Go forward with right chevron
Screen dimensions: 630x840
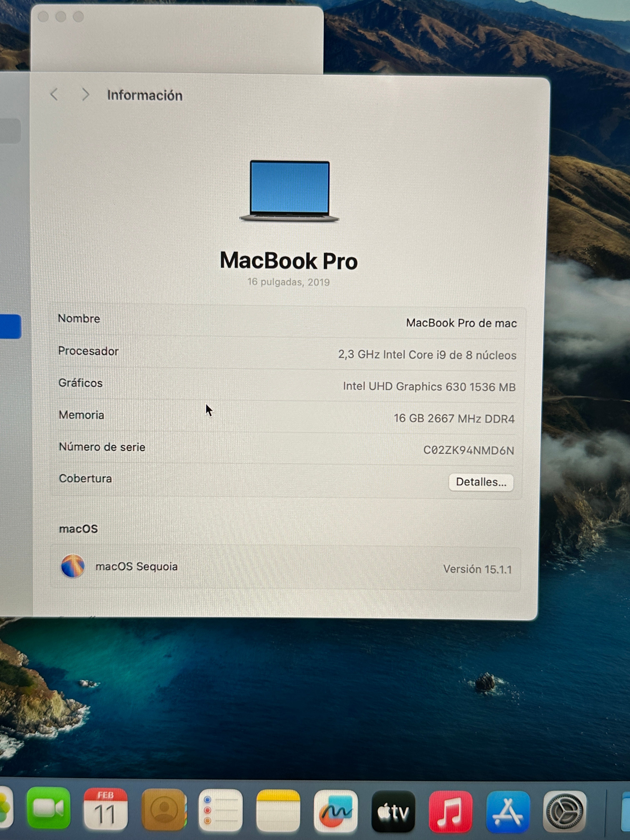pos(86,95)
